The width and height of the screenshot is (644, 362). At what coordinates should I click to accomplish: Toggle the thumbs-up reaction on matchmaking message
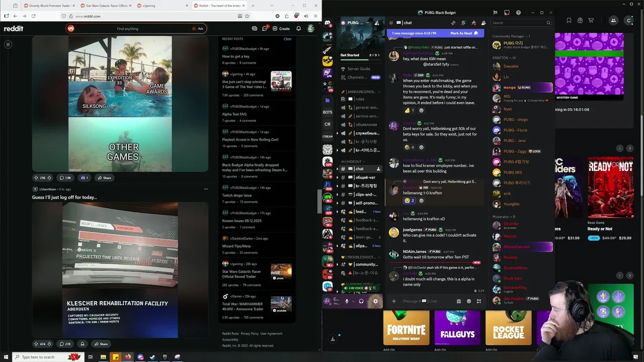click(409, 110)
